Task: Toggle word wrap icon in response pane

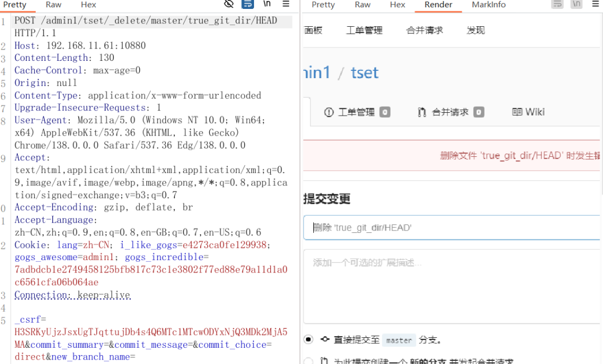Action: click(557, 4)
